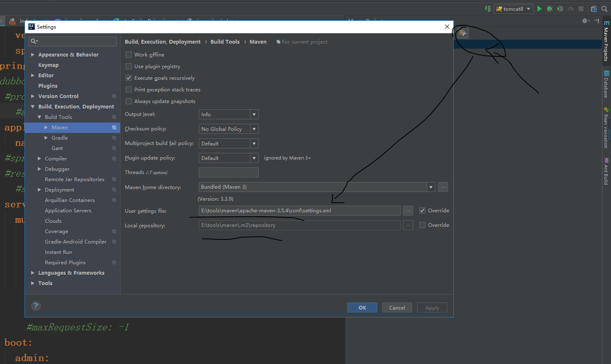Click the Search Everywhere magnifier icon
Viewport: 611px width, 364px height.
pos(604,9)
